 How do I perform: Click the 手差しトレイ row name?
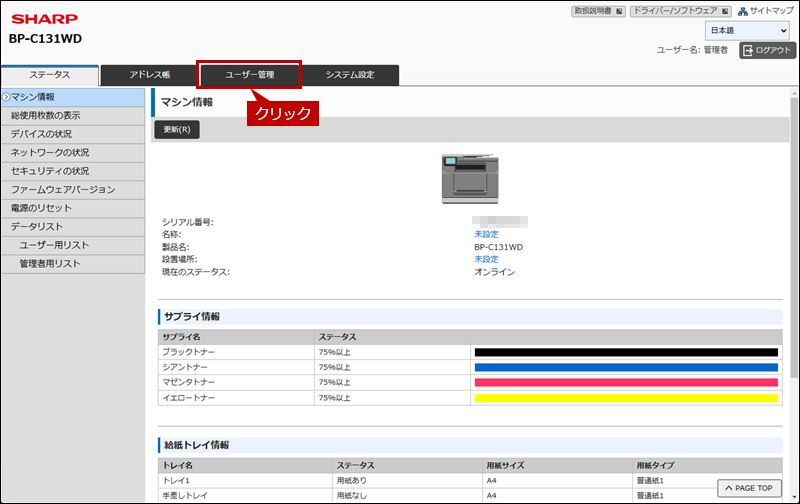[185, 495]
